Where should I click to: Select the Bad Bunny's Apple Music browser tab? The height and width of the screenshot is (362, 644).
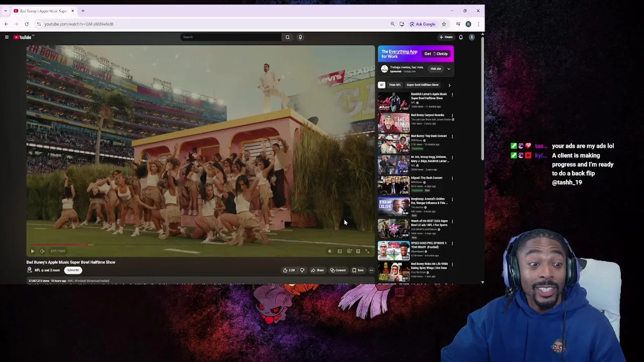click(x=43, y=11)
